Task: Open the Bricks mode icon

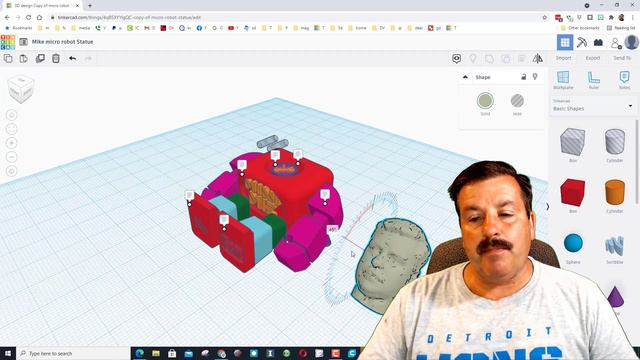Action: click(x=598, y=42)
